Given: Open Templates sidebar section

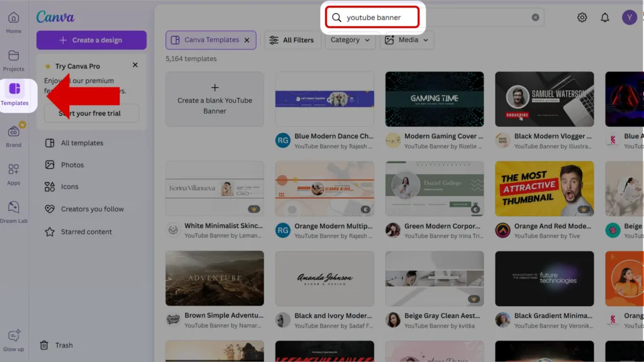Looking at the screenshot, I should tap(14, 94).
